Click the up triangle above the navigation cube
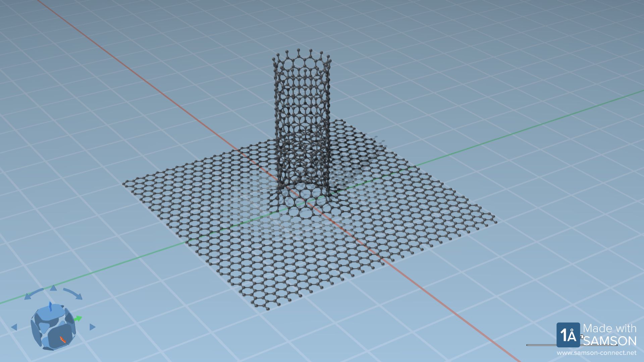This screenshot has width=644, height=362. (x=53, y=288)
